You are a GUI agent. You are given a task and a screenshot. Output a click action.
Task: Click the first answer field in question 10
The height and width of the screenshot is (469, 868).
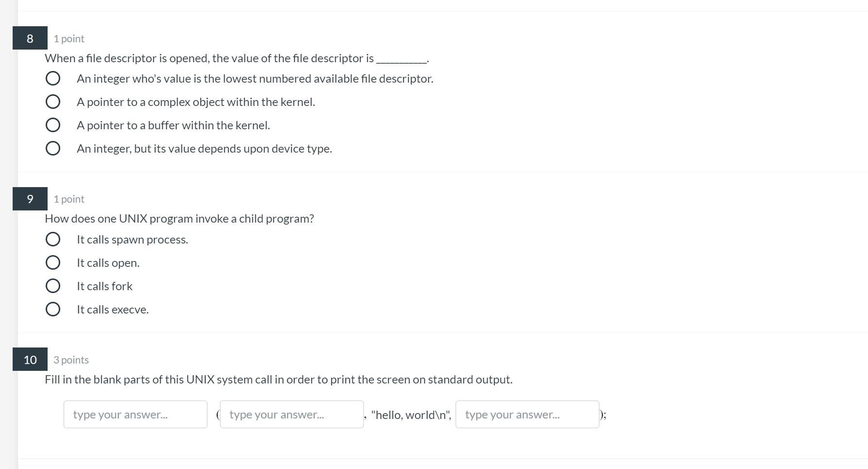pyautogui.click(x=135, y=414)
